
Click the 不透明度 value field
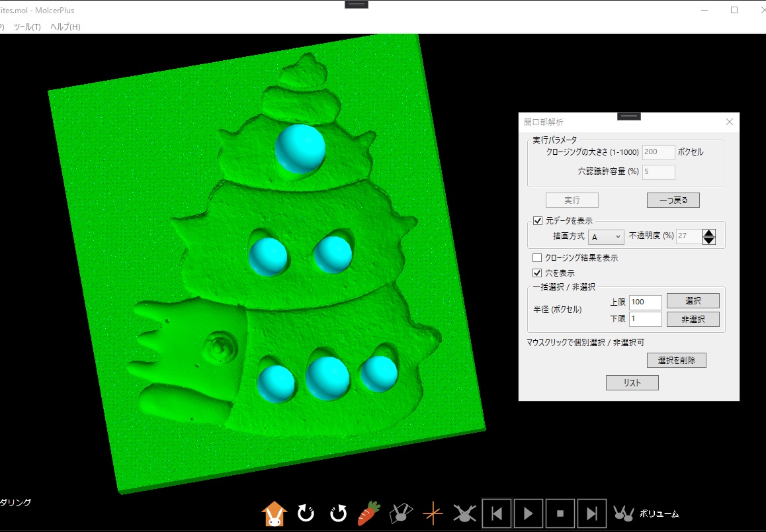[689, 236]
